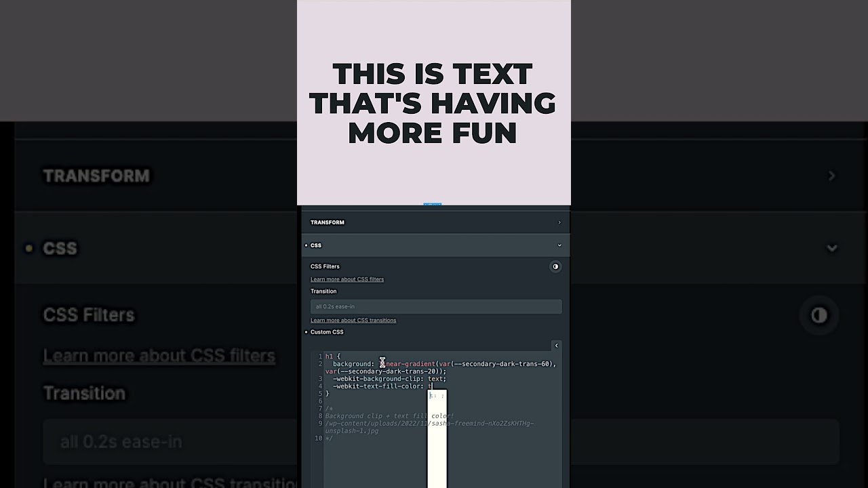Open small 'Learn more about CSS filters' link
This screenshot has height=488, width=868.
click(x=347, y=279)
